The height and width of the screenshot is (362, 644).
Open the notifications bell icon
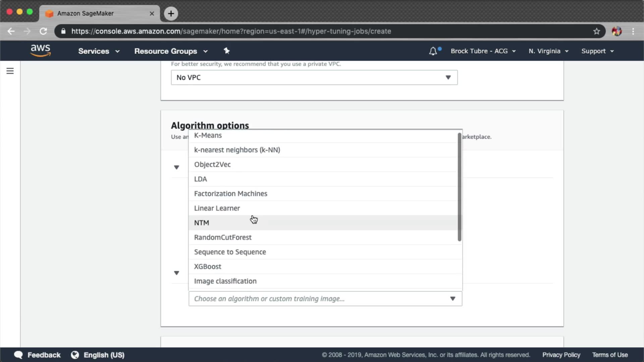pyautogui.click(x=433, y=51)
